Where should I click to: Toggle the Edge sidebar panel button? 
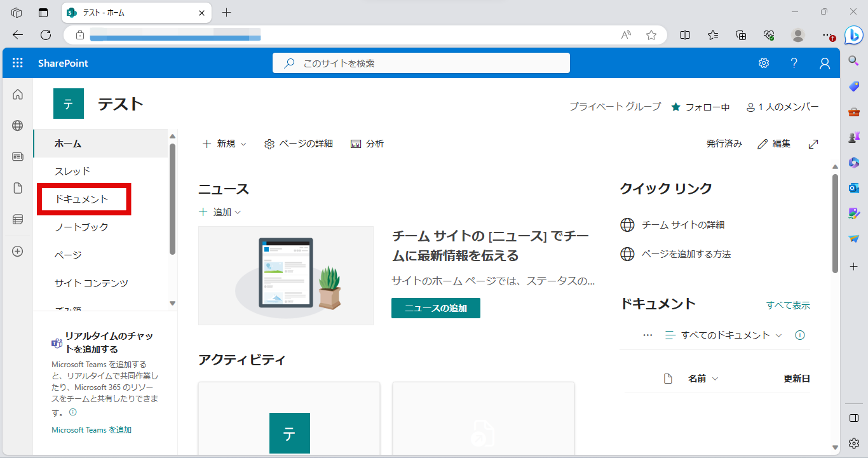click(x=854, y=417)
